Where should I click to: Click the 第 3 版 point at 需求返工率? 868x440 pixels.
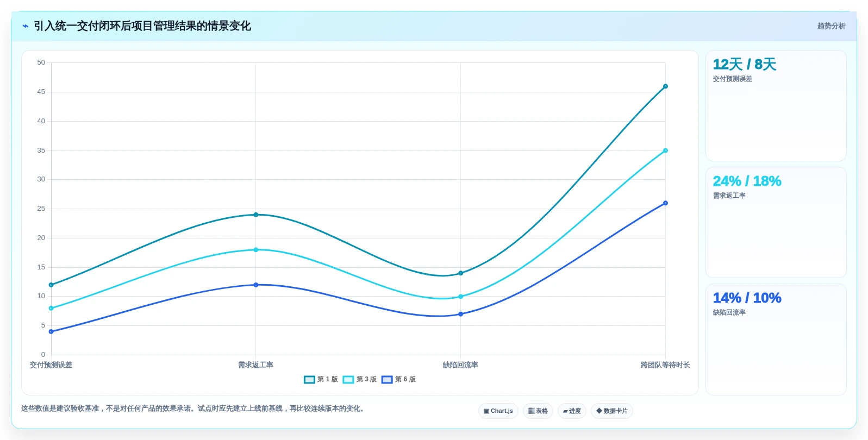[x=256, y=250]
